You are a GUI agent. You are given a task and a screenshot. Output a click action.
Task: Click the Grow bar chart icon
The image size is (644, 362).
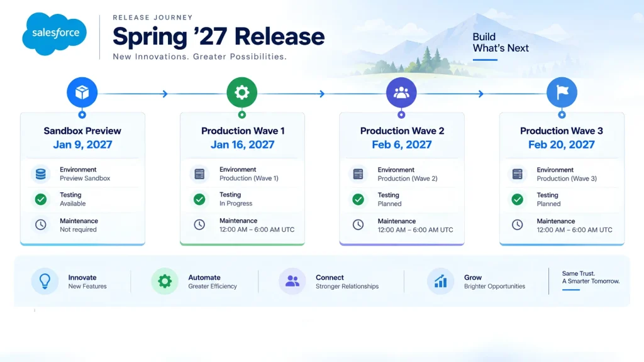click(440, 281)
